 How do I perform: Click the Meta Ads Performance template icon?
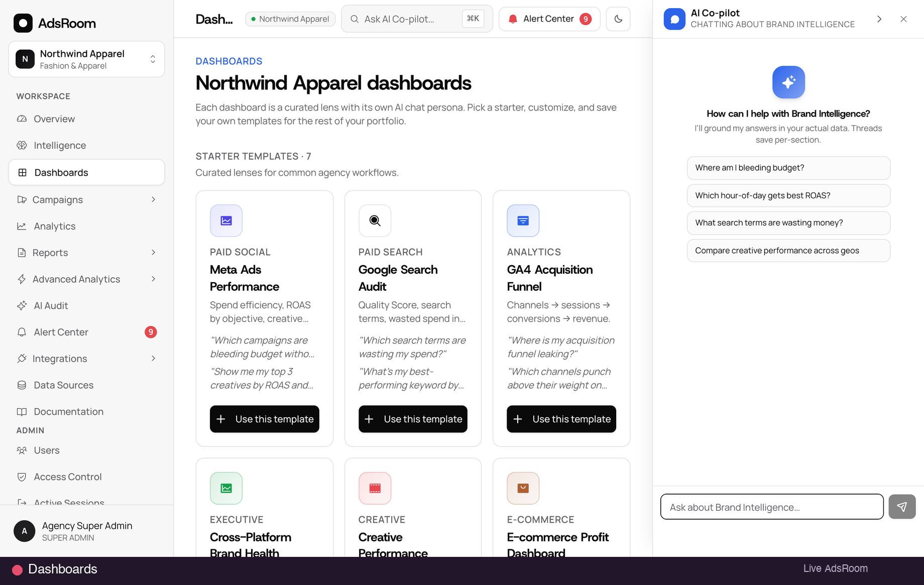[x=226, y=220]
